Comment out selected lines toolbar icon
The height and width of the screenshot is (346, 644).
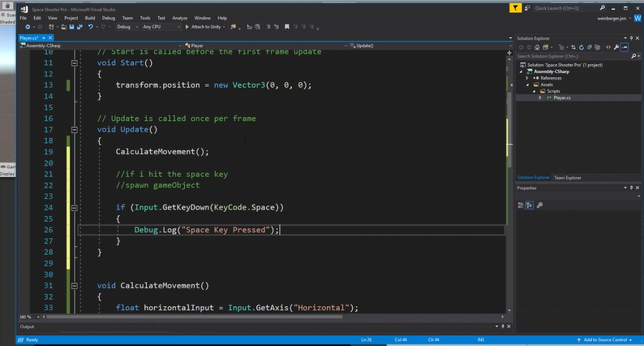point(268,27)
